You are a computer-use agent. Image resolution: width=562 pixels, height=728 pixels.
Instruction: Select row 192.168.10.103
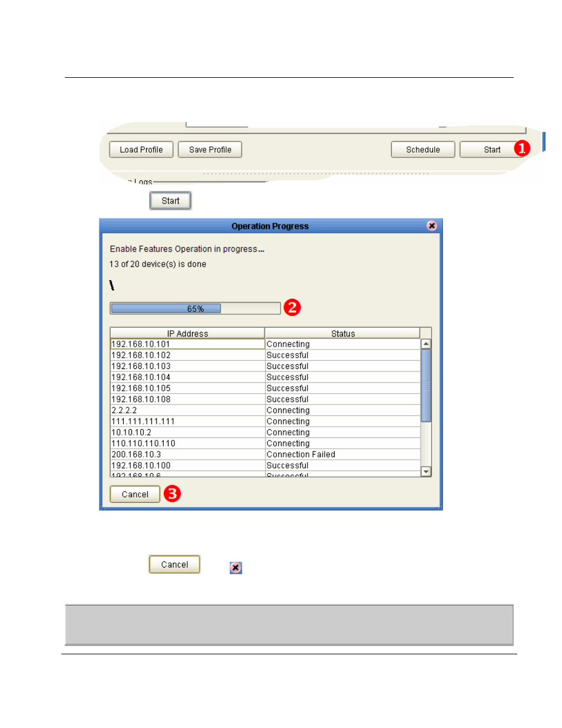(265, 366)
